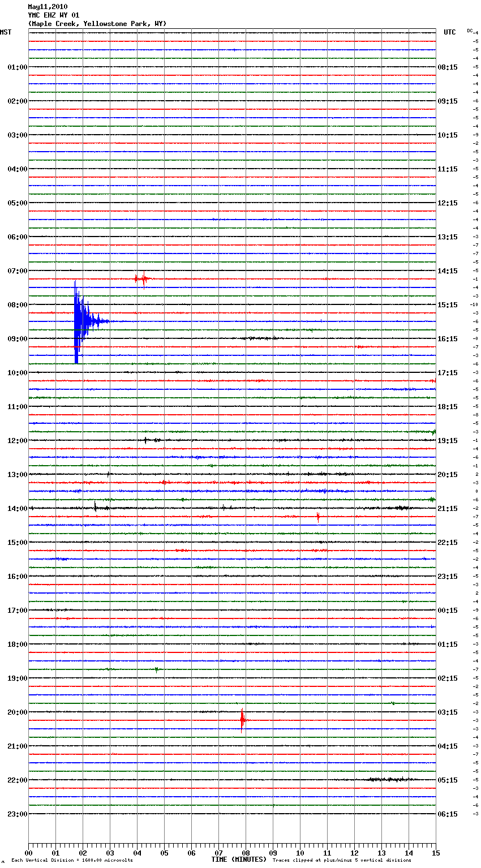Viewport: 481px width, 868px height.
Task: Click the black spike on the 12:00 trace
Action: point(146,440)
